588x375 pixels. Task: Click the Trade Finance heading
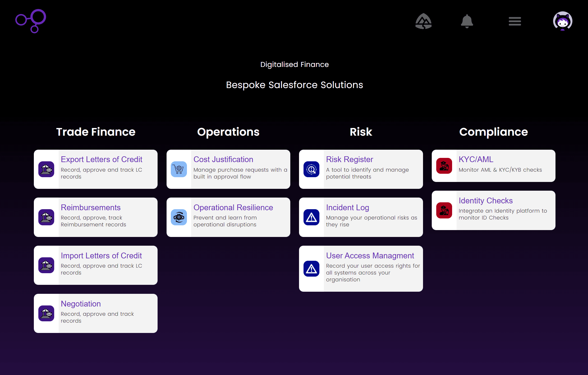96,132
